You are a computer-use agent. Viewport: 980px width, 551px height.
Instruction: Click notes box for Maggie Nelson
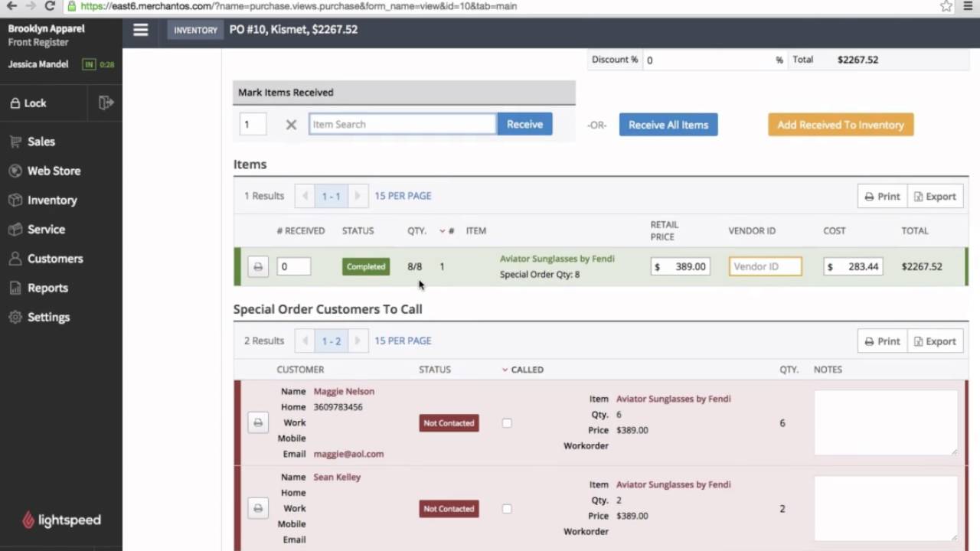tap(885, 422)
